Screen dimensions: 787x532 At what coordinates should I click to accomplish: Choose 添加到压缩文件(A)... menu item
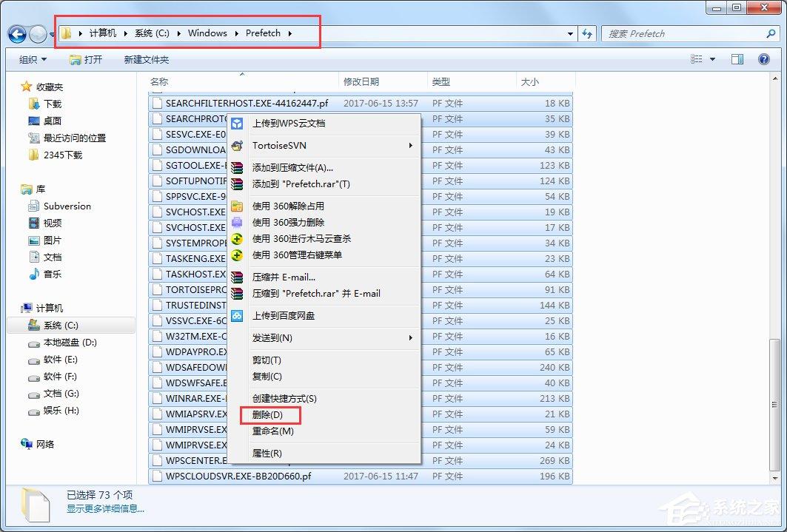click(x=325, y=168)
